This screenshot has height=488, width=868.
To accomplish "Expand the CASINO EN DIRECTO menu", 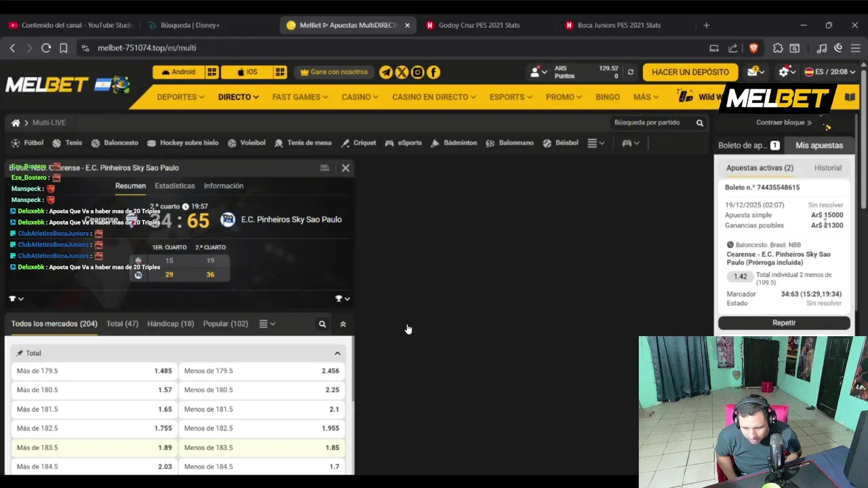I will pyautogui.click(x=434, y=97).
